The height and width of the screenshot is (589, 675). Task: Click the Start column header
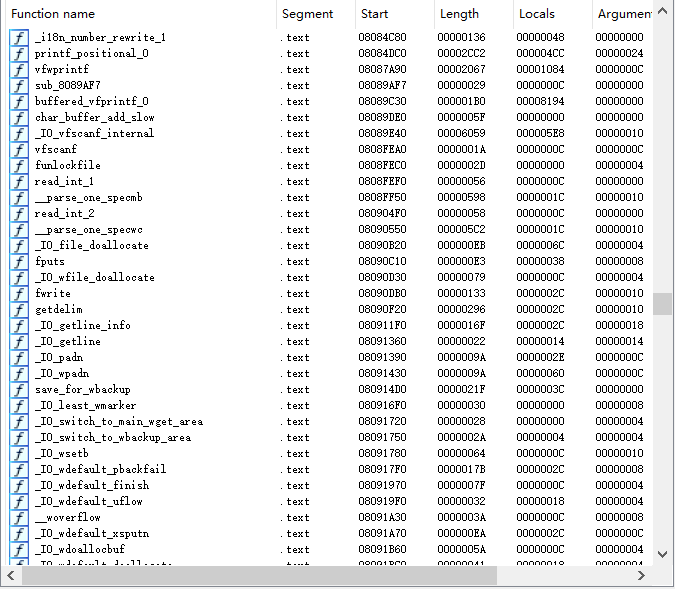(x=393, y=14)
